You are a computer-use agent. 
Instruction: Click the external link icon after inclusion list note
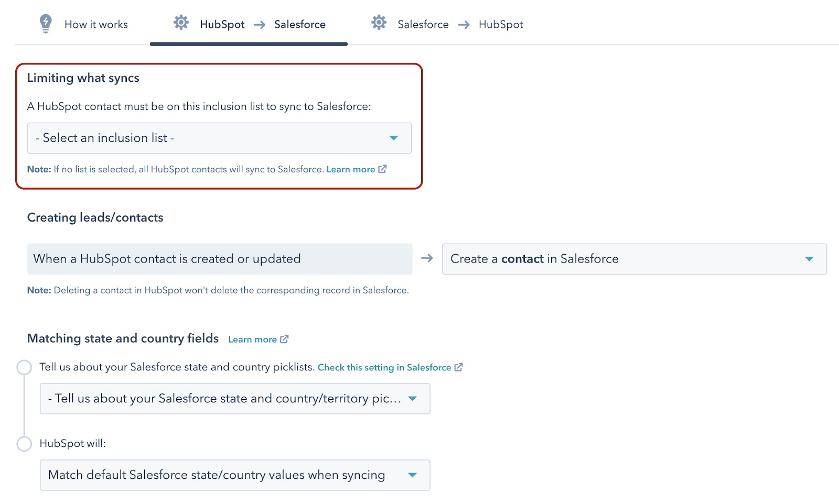tap(383, 169)
